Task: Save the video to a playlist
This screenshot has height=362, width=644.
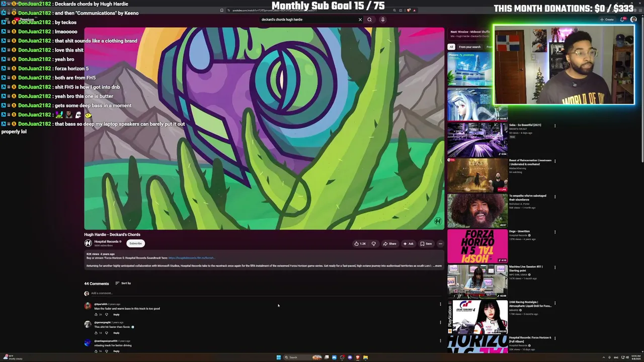Action: [x=426, y=244]
